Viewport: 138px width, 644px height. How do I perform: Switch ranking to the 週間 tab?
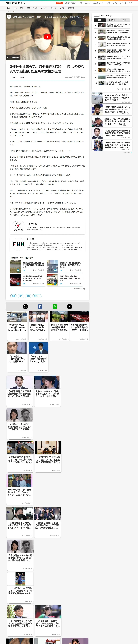124,20
